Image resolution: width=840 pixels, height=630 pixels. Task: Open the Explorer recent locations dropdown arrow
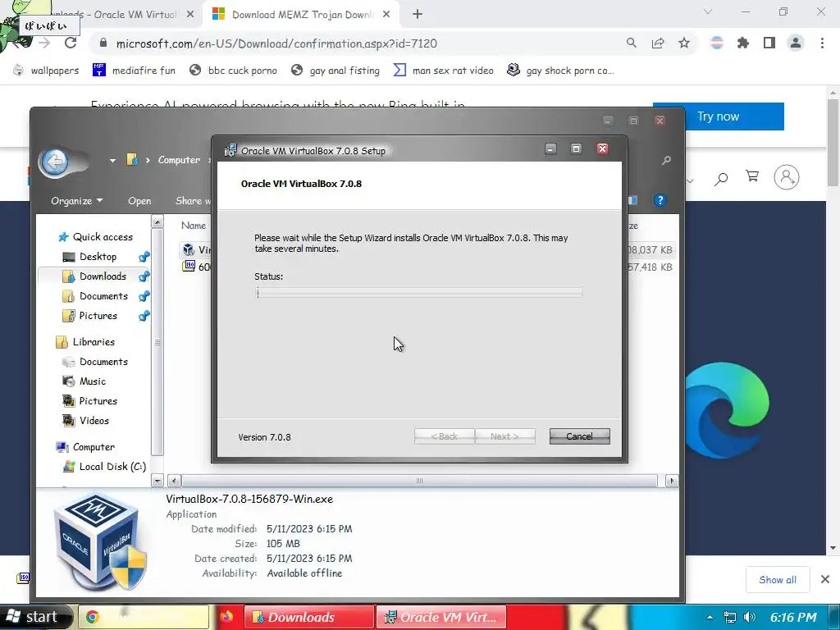(112, 160)
